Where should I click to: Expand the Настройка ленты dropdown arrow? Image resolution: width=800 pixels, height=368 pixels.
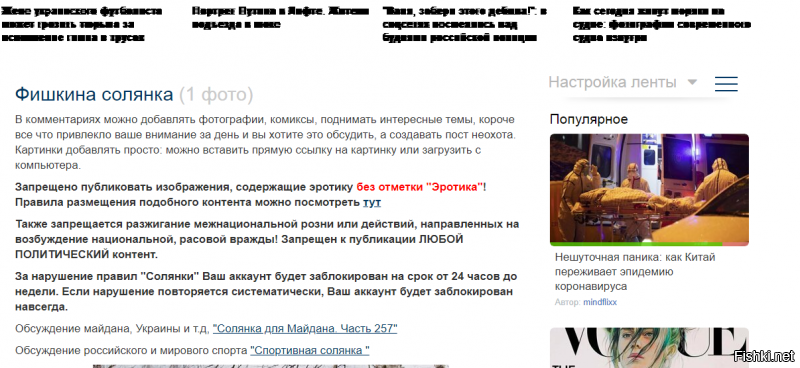pyautogui.click(x=692, y=82)
